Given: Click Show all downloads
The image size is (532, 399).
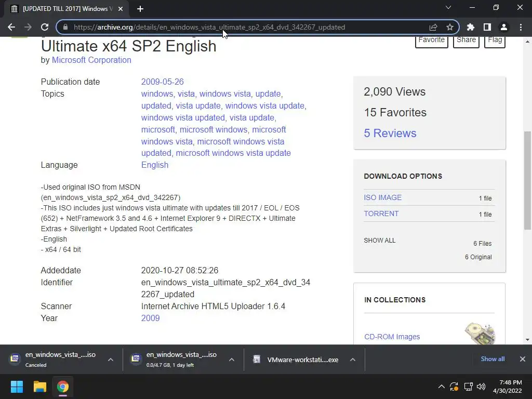Looking at the screenshot, I should (493, 359).
